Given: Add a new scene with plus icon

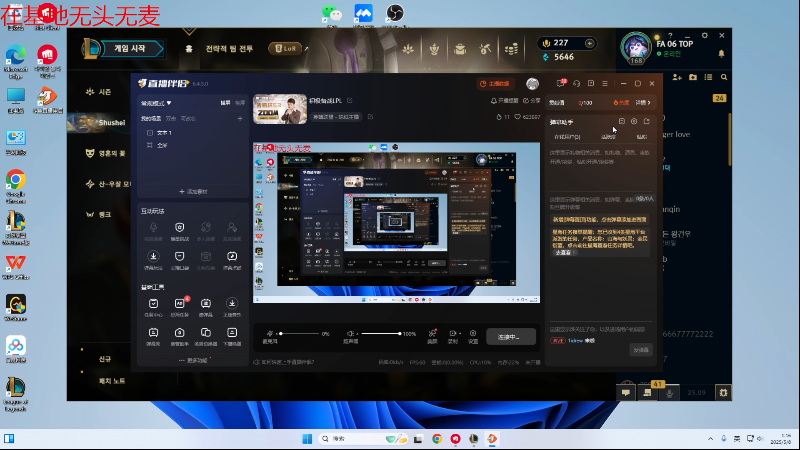Looking at the screenshot, I should (240, 118).
